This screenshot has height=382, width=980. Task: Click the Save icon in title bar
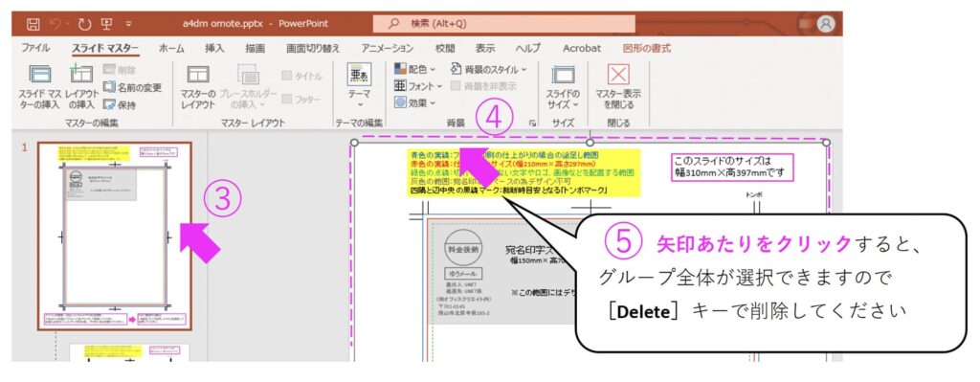point(33,24)
